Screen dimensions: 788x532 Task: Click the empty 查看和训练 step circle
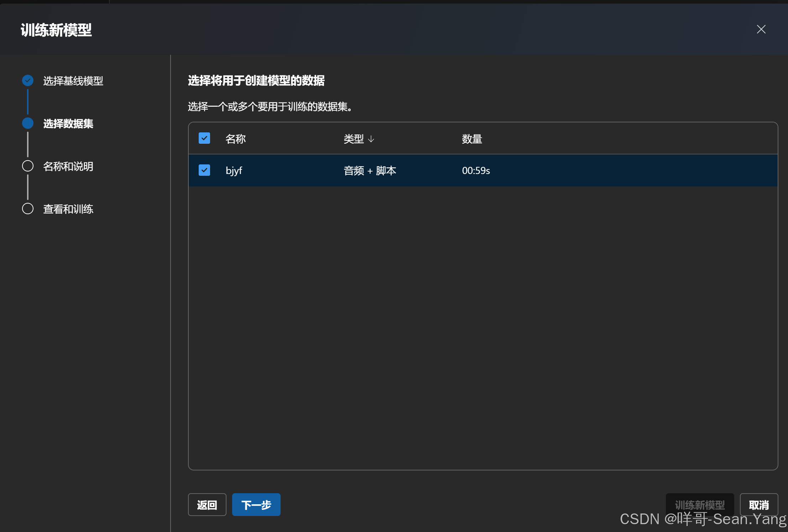28,209
